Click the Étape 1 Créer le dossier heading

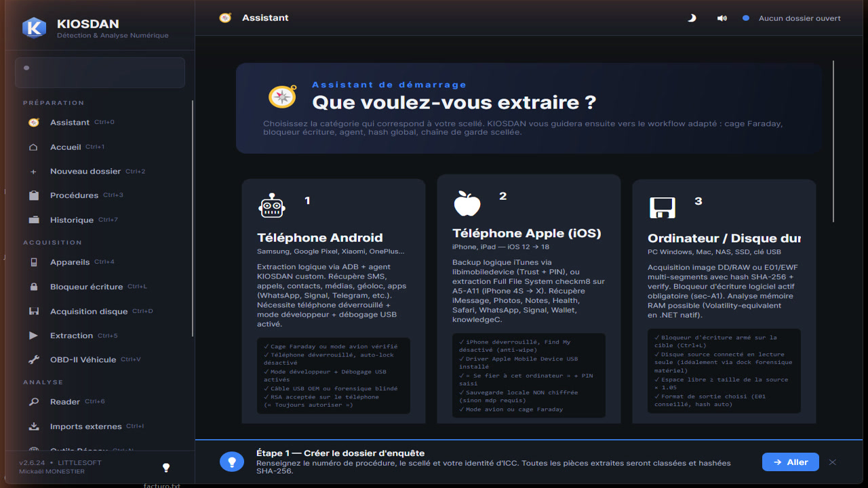(340, 453)
